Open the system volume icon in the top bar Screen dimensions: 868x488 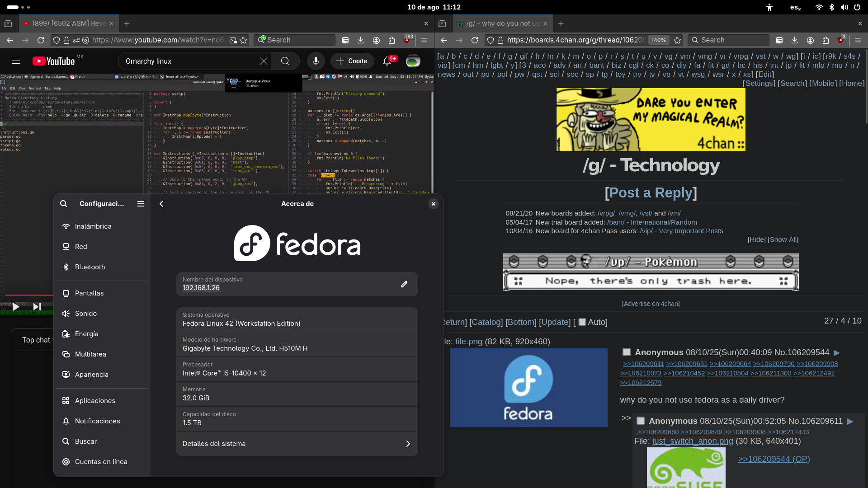click(x=844, y=7)
